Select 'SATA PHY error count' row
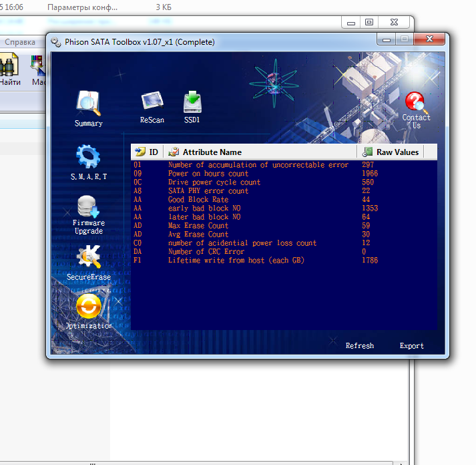 click(284, 190)
